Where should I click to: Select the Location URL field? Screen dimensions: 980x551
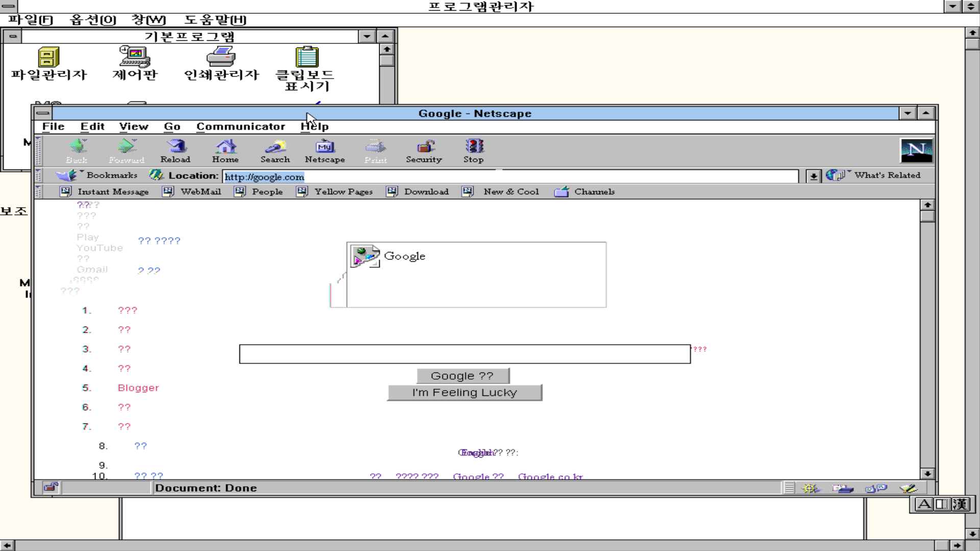coord(510,177)
